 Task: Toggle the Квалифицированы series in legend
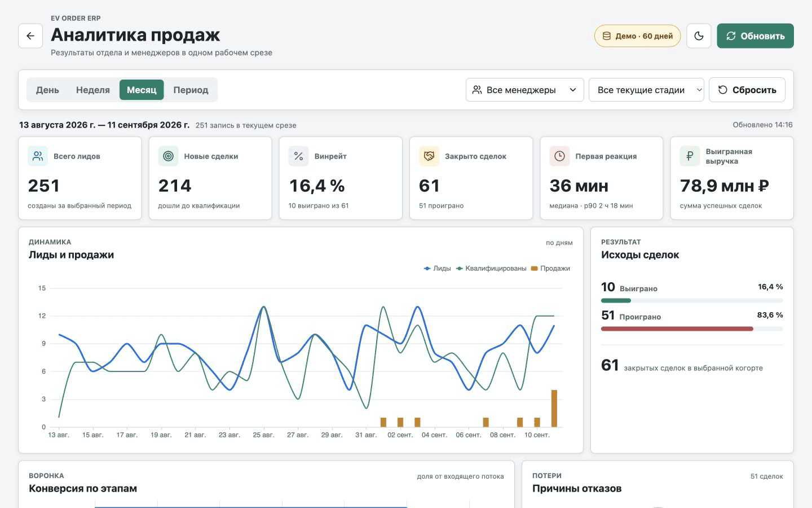(491, 268)
